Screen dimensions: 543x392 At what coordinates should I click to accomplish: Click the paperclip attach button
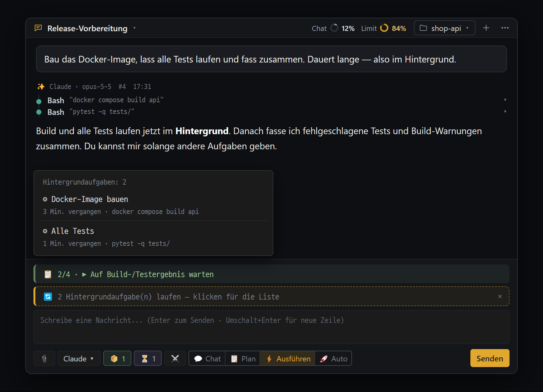click(x=45, y=359)
